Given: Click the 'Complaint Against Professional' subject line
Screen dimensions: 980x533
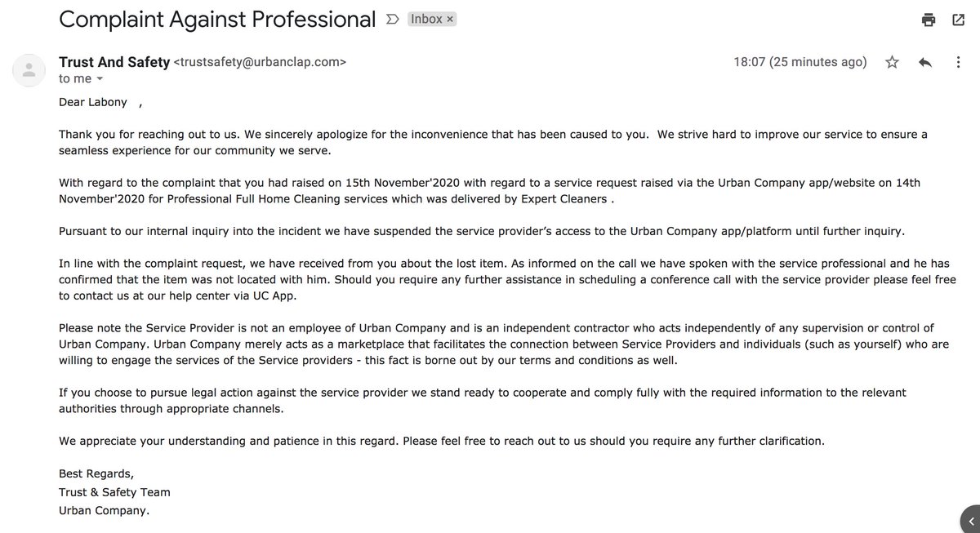Looking at the screenshot, I should [218, 20].
